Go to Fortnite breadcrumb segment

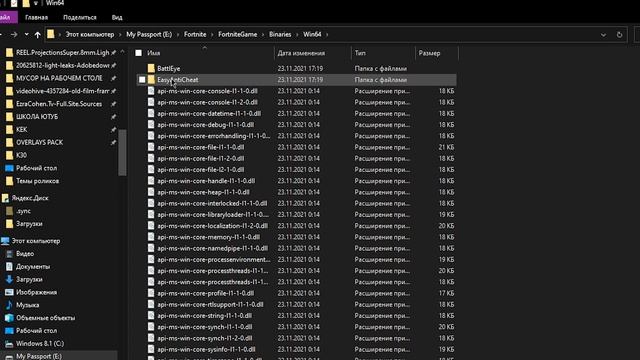[195, 35]
